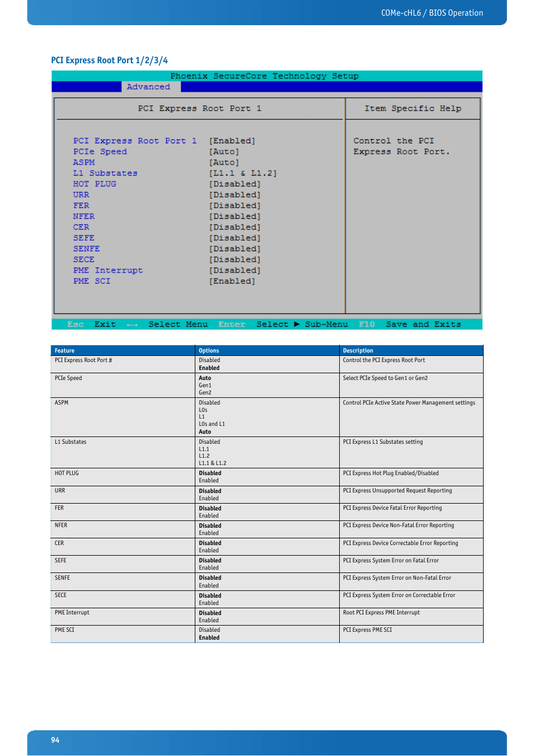Select the HOT PLUG BIOS entry
The image size is (534, 756).
95,184
